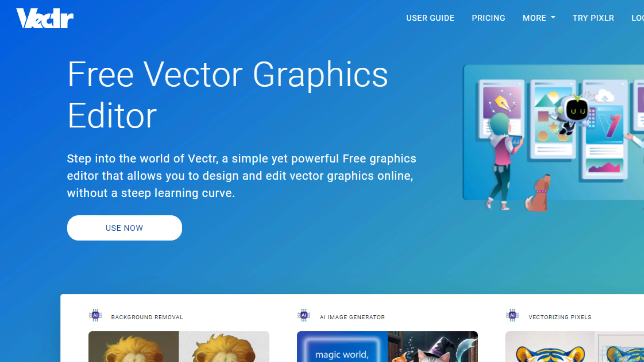
Task: Click the magic world generator thumbnail
Action: tap(387, 347)
